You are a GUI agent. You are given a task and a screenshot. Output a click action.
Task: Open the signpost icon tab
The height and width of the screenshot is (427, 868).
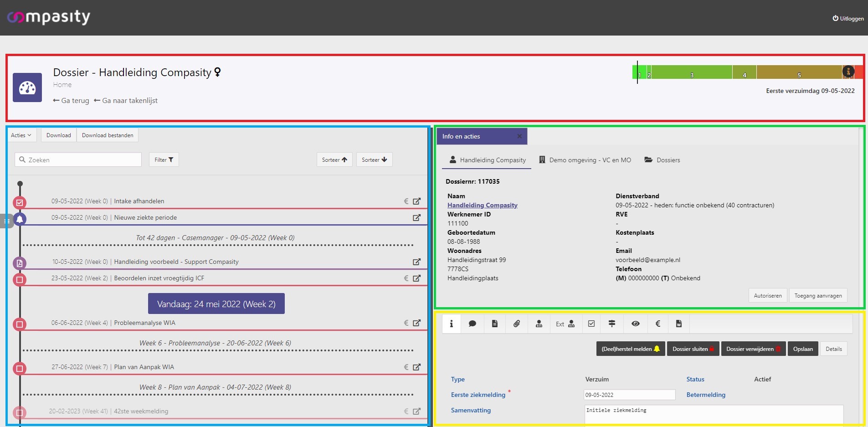(612, 324)
